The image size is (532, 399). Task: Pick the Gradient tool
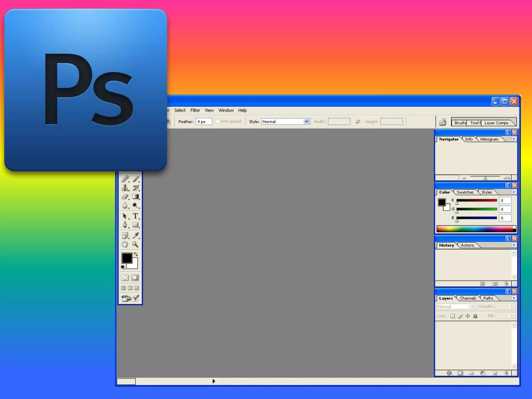click(135, 197)
